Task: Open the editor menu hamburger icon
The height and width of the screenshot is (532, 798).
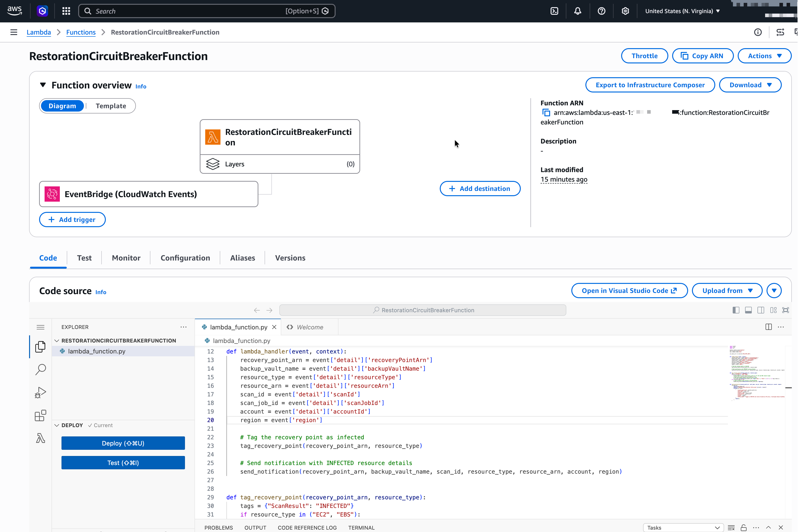Action: [40, 327]
